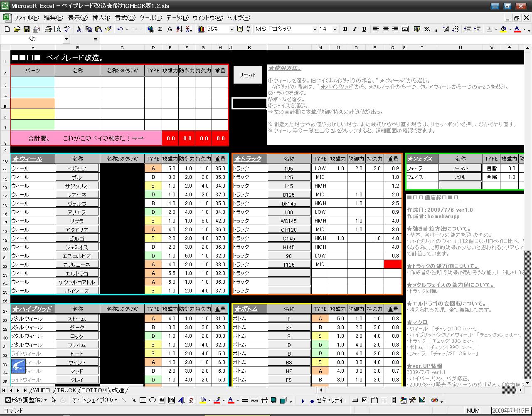532x416 pixels.
Task: Increase decimal places
Action: point(446,29)
